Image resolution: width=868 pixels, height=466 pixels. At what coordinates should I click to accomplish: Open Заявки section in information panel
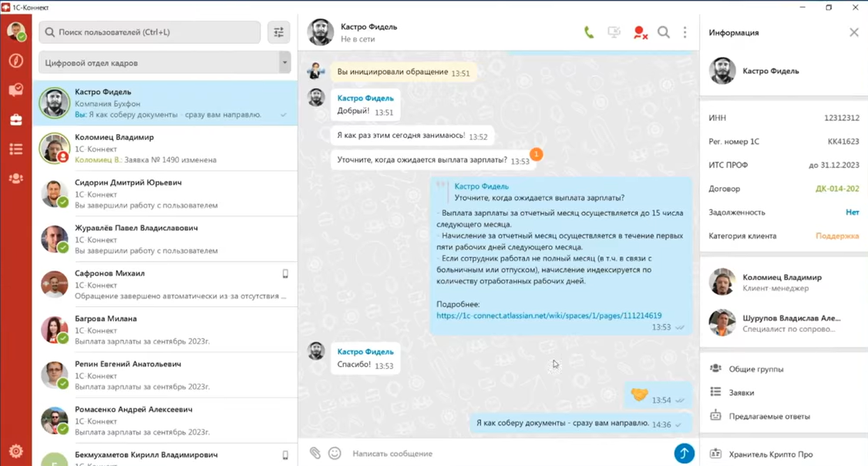click(x=741, y=393)
